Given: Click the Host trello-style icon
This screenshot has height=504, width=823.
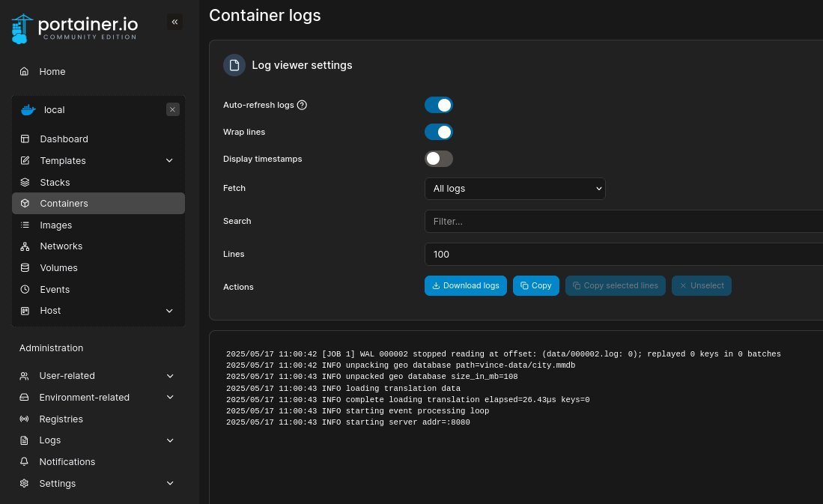Looking at the screenshot, I should [25, 311].
